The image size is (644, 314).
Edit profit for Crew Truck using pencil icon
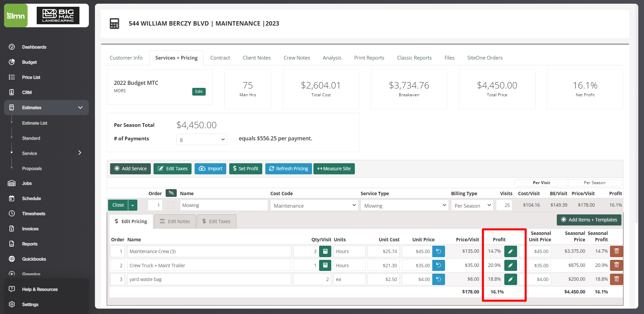[x=510, y=265]
